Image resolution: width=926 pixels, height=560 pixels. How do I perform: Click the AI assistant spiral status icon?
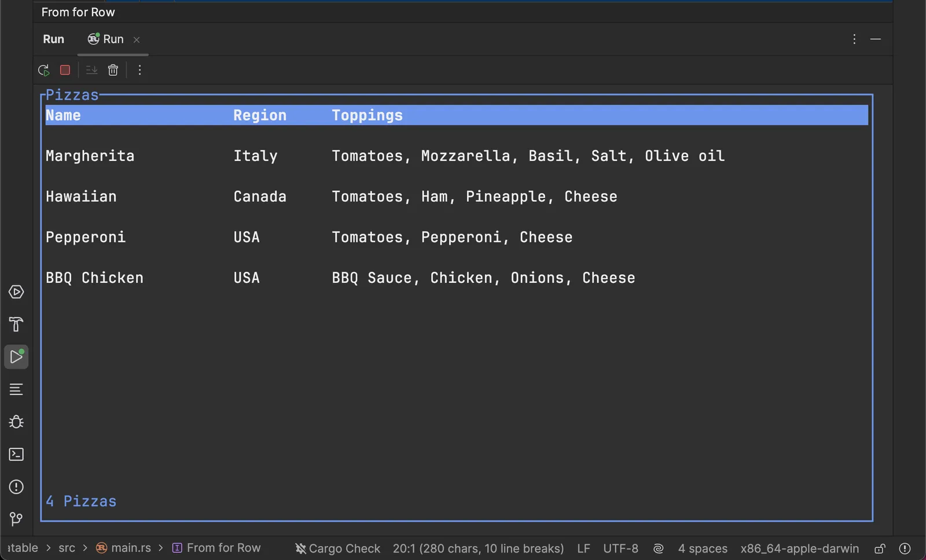(658, 548)
